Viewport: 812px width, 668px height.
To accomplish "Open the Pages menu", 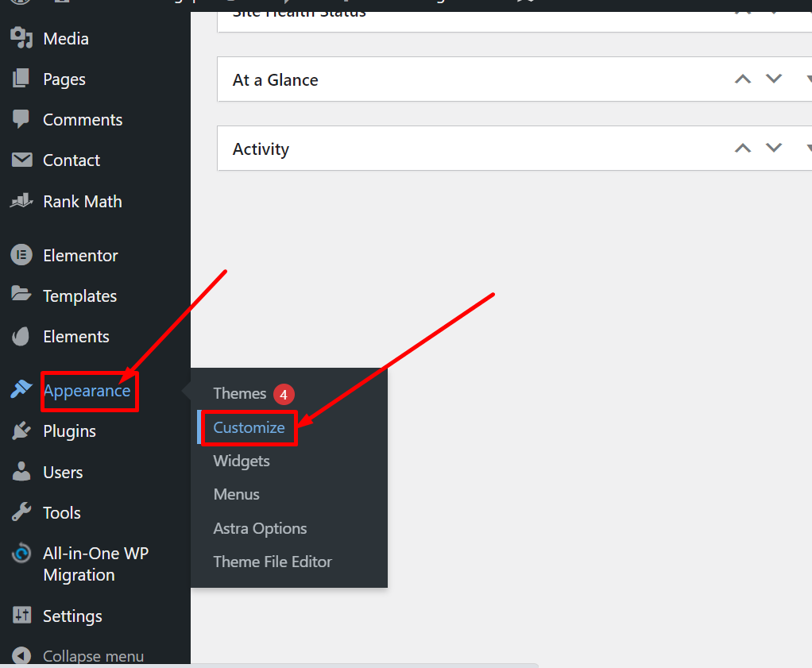I will click(x=64, y=79).
